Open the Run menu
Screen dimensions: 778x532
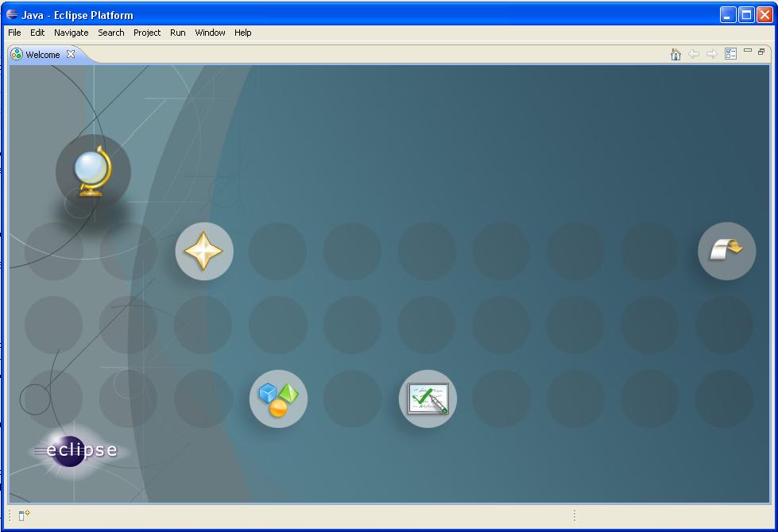[178, 33]
